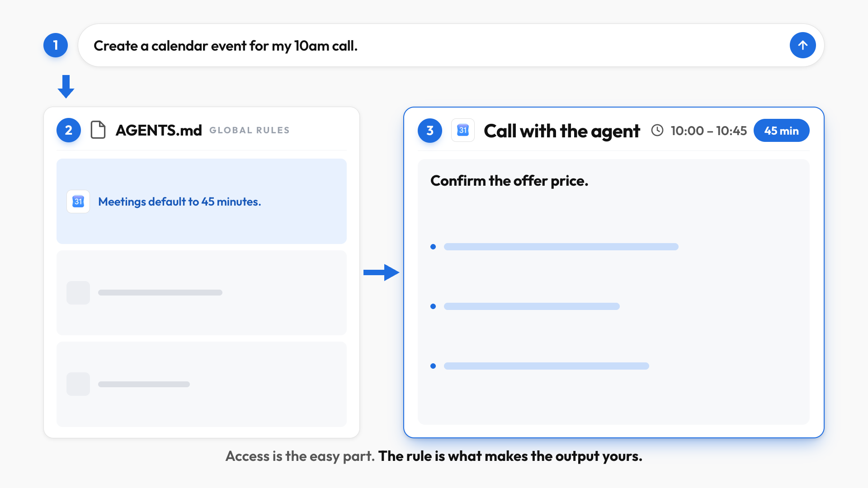The height and width of the screenshot is (488, 868).
Task: Select the second placeholder rule card
Action: tap(202, 293)
